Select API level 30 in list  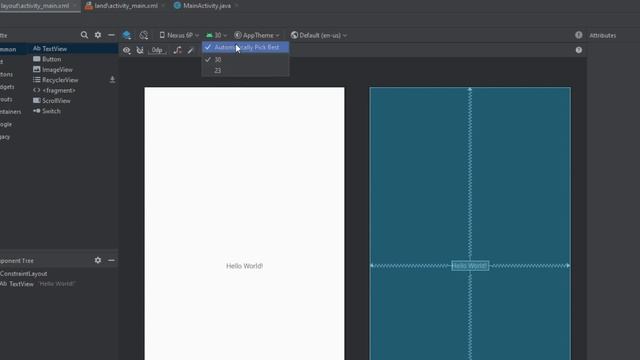coord(246,60)
